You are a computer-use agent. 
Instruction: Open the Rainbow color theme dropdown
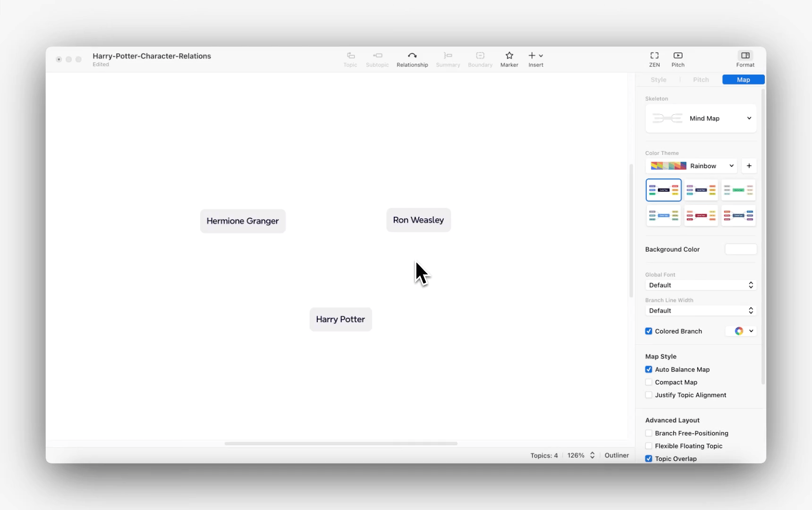691,166
